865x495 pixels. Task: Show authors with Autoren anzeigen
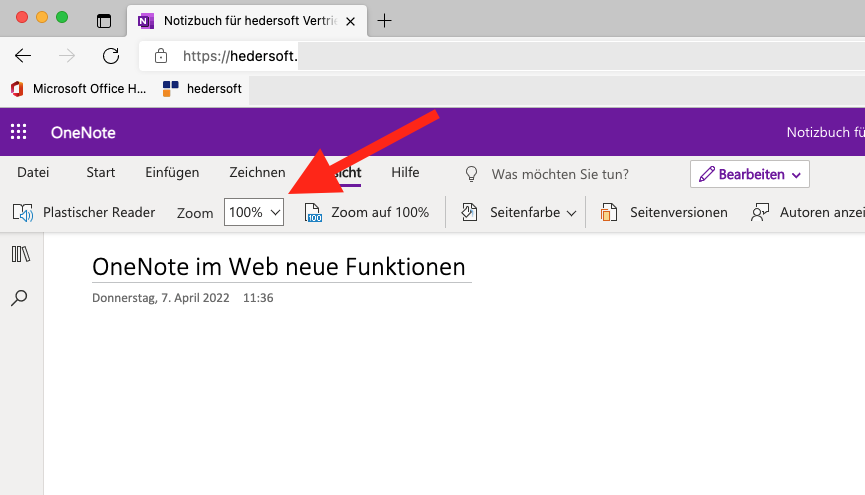click(x=807, y=212)
